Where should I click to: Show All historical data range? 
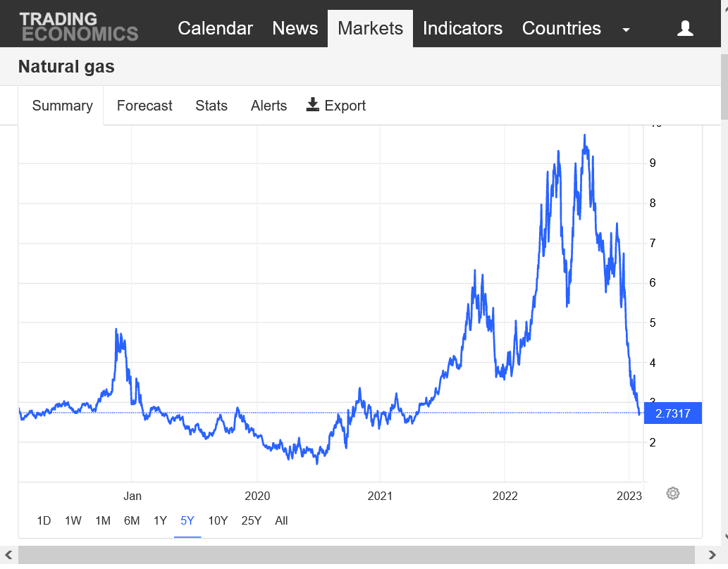pos(281,520)
